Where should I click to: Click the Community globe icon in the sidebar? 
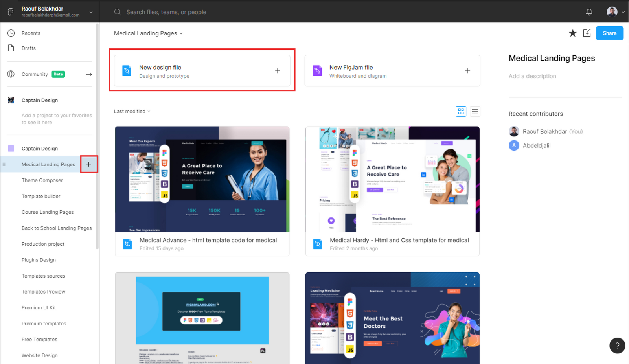pyautogui.click(x=10, y=74)
